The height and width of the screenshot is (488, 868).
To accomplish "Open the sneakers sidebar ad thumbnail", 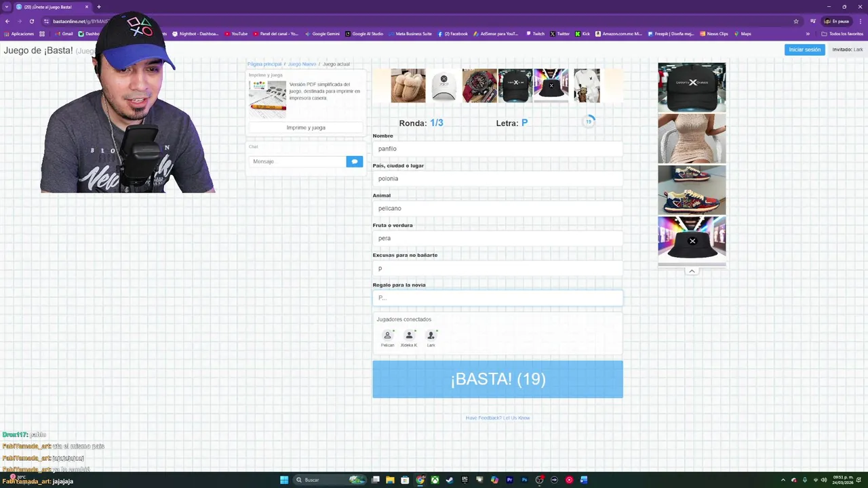I will coord(692,190).
